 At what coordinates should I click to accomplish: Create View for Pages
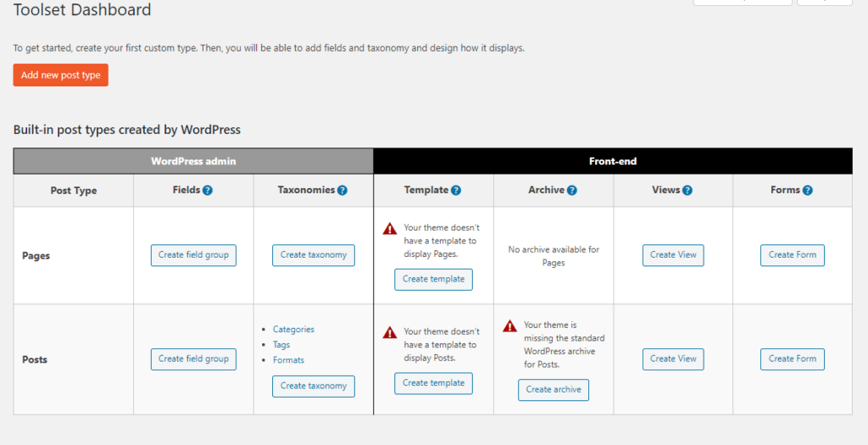point(673,255)
